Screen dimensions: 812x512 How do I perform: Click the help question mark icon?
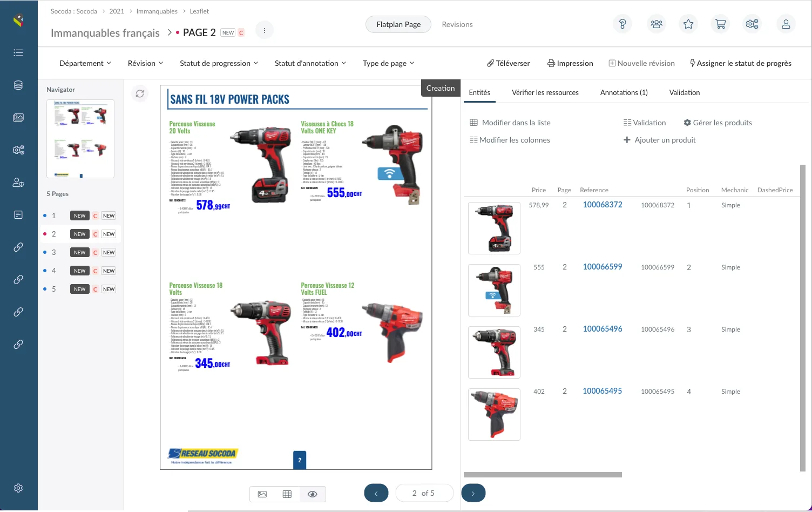[x=622, y=24]
